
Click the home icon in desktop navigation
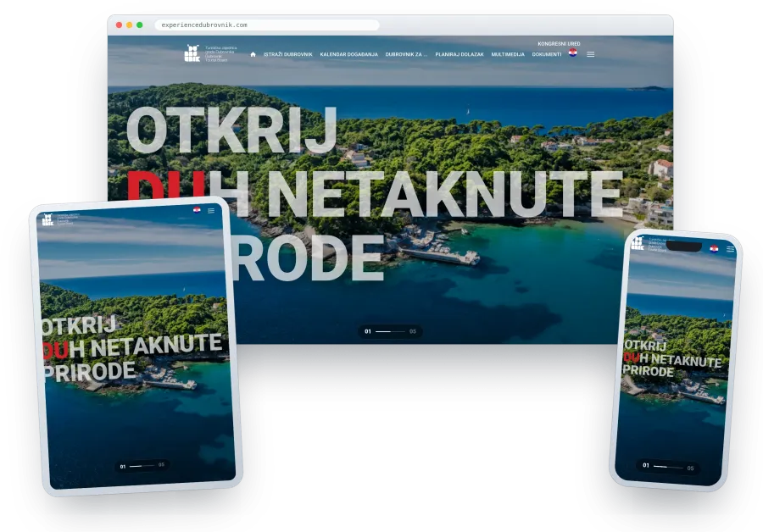253,54
